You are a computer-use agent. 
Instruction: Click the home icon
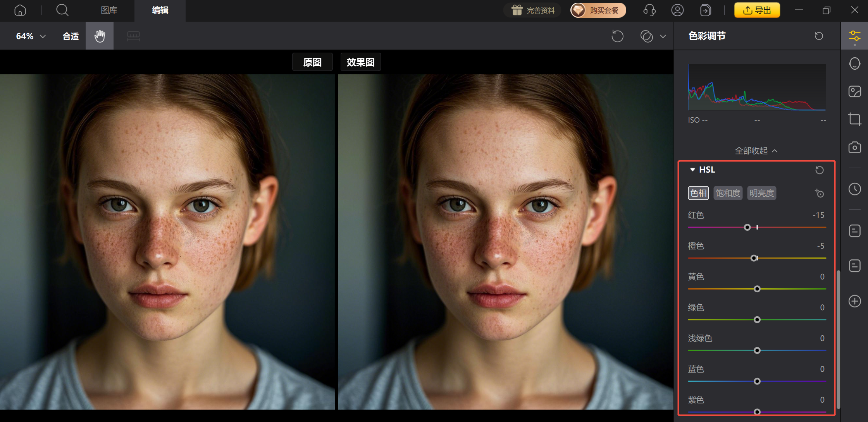[x=20, y=10]
